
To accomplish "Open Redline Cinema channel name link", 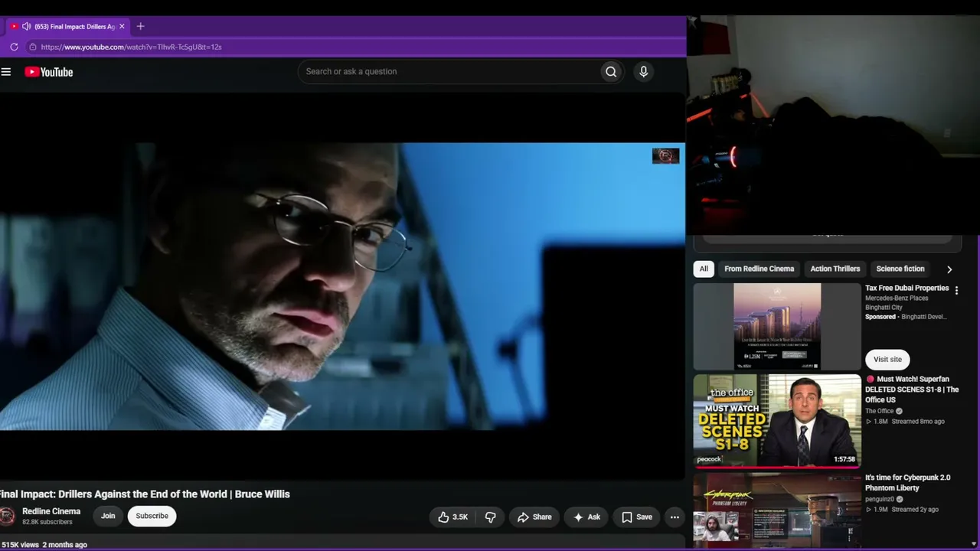I will tap(51, 511).
